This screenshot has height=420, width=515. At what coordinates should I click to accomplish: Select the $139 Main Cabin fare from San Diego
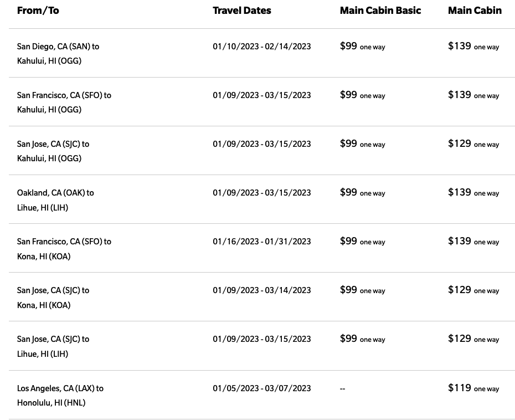(x=473, y=46)
